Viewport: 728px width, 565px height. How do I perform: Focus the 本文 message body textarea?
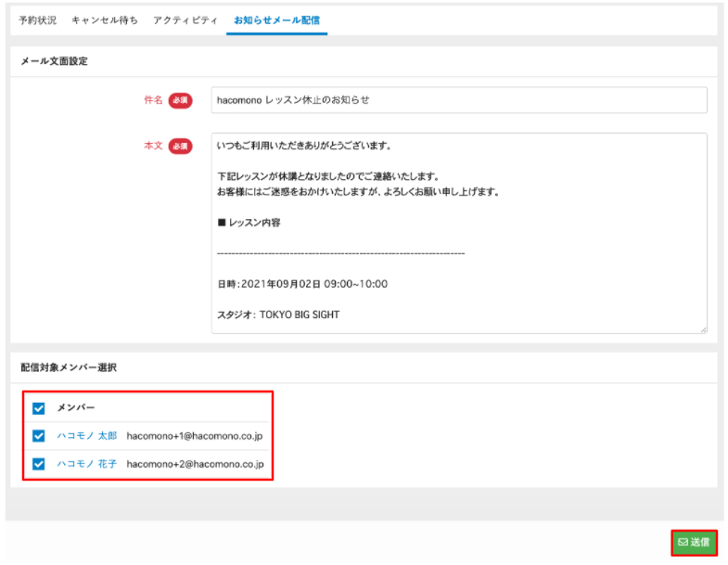(x=459, y=232)
